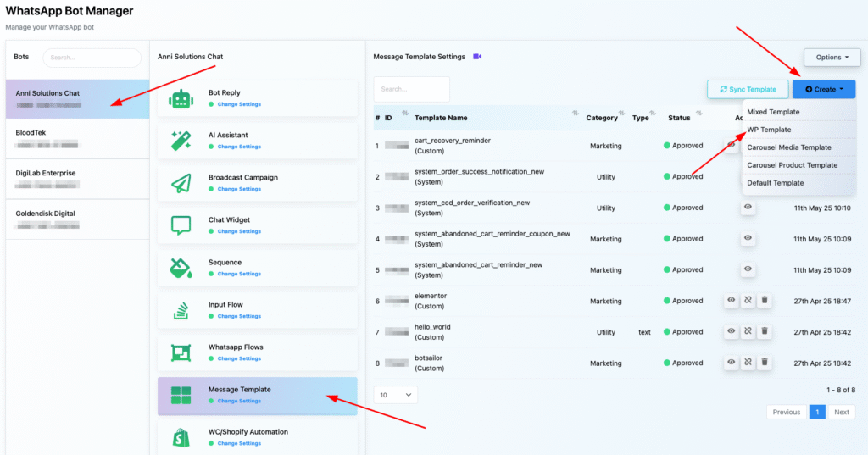
Task: Click the unlink icon for elementor
Action: pyautogui.click(x=748, y=300)
